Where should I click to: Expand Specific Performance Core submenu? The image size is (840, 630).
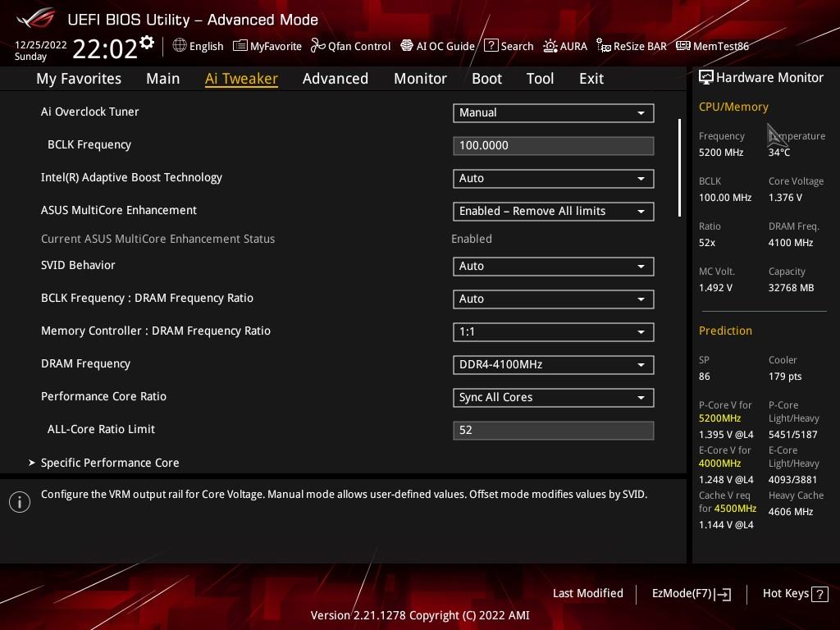(110, 463)
